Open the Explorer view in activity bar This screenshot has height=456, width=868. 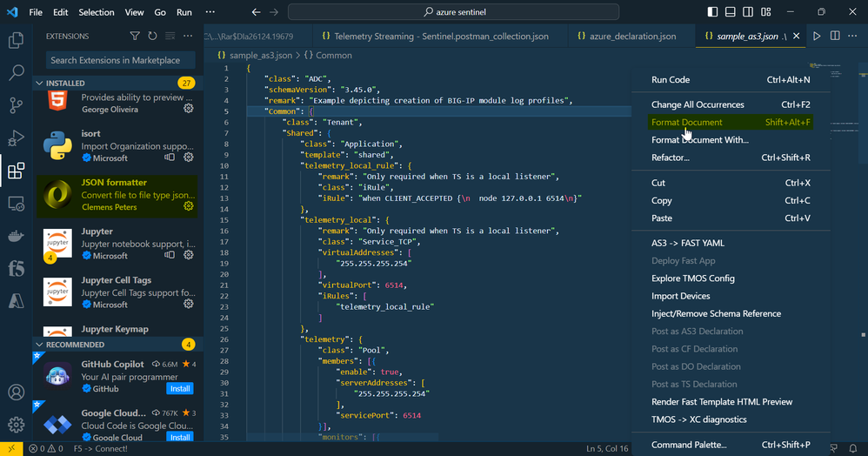(x=16, y=40)
